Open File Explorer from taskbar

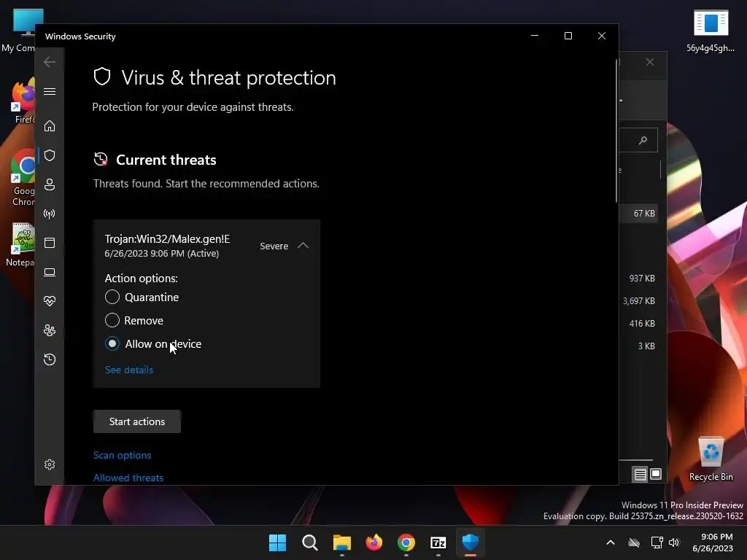(341, 542)
